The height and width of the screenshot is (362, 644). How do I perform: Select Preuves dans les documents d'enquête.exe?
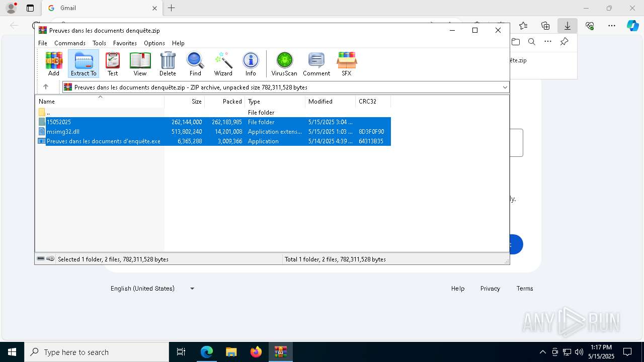point(214,141)
